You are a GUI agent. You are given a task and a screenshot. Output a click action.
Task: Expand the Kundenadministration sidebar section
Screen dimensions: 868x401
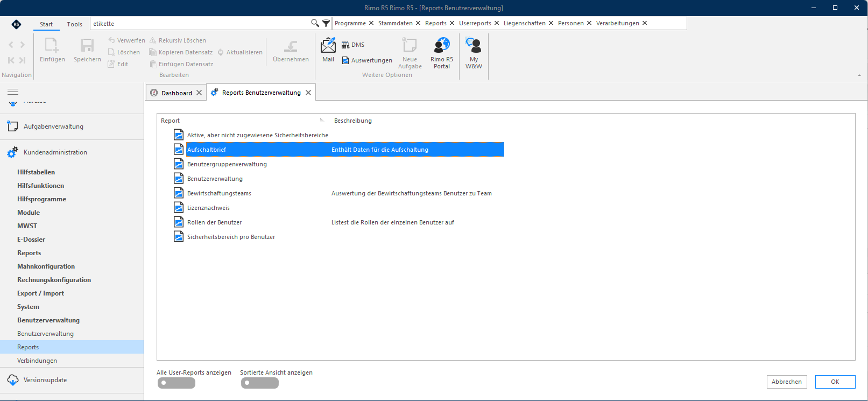pyautogui.click(x=72, y=152)
